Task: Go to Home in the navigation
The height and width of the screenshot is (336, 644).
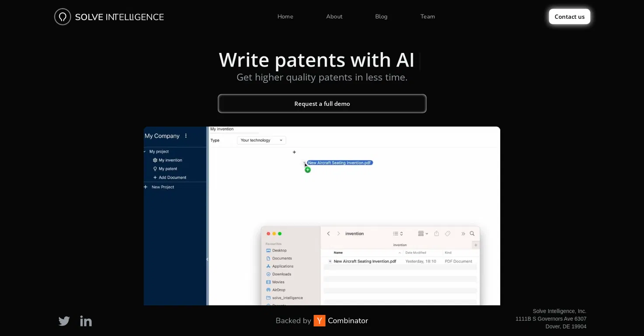Action: [285, 17]
